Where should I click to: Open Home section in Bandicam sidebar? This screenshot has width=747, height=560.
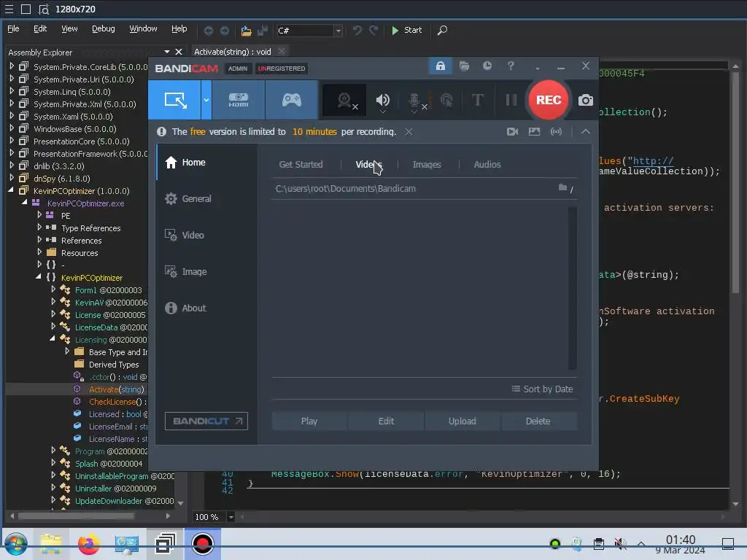point(206,163)
